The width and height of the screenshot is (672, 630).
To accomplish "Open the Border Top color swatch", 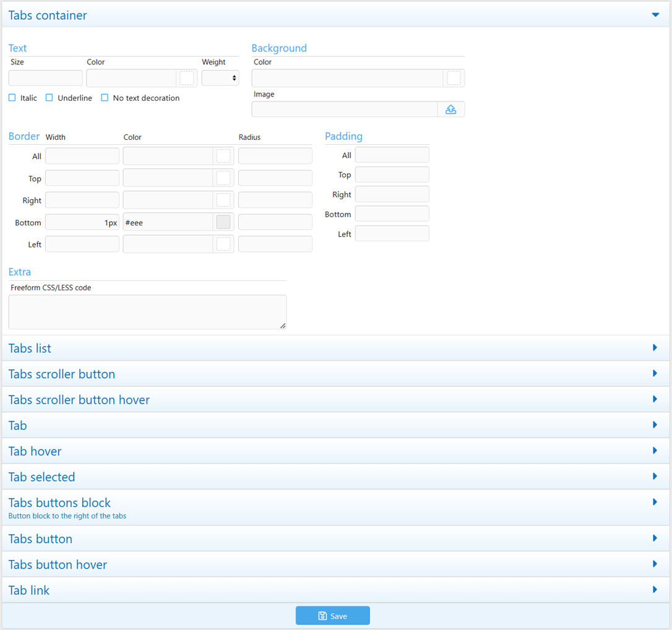I will pos(223,178).
